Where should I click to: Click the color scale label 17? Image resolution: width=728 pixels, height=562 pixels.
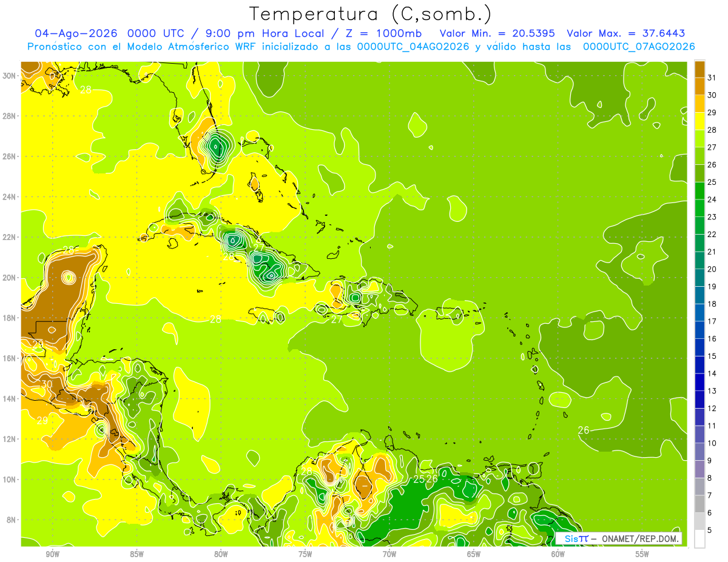point(712,321)
